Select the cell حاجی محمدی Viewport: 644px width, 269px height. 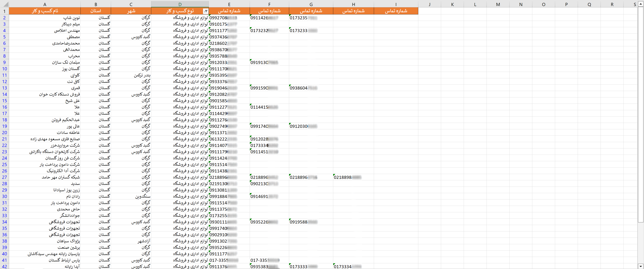pos(45,209)
